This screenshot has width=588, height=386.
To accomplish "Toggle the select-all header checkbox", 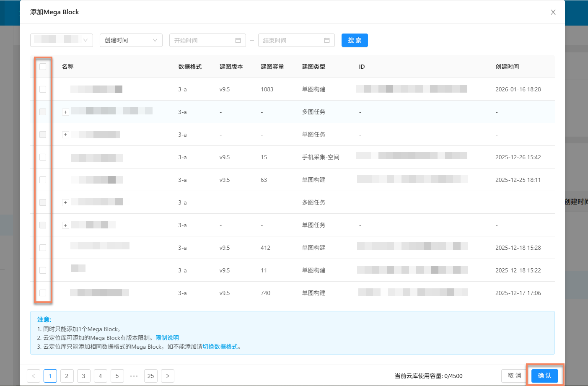I will click(43, 67).
